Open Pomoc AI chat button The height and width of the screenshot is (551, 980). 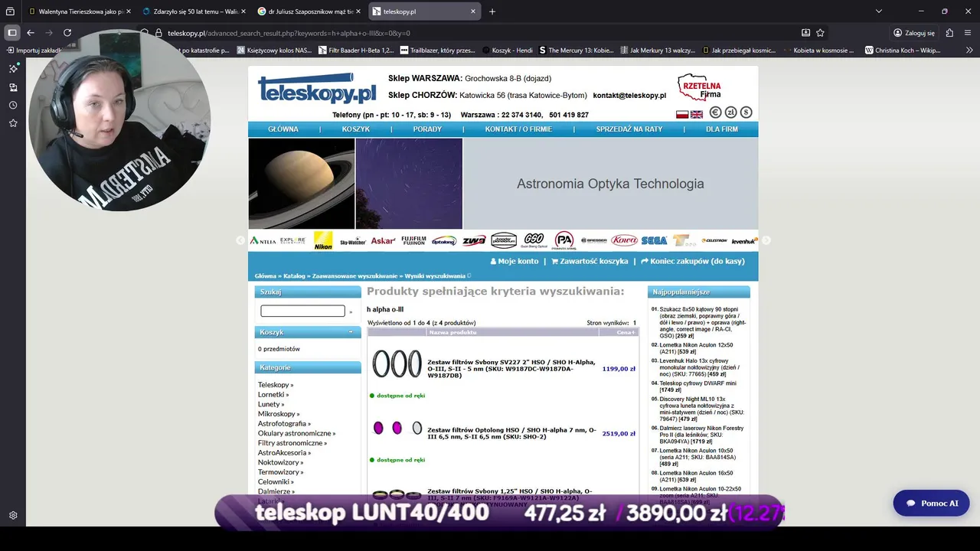tap(932, 503)
